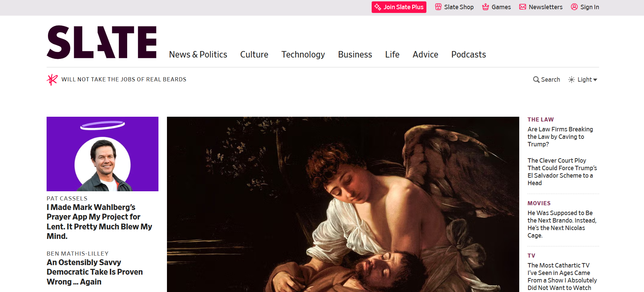Click the pink Slate asterisk icon
The image size is (644, 292).
click(x=52, y=80)
